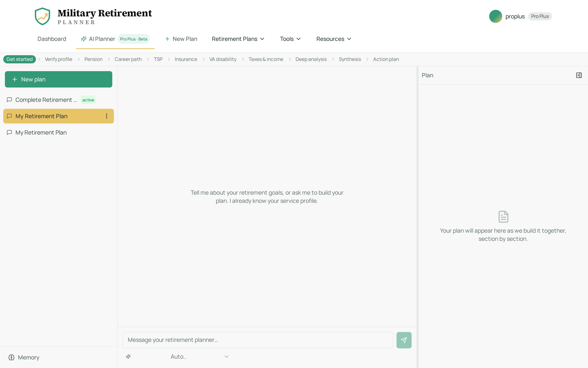Click the Plan panel header title
The height and width of the screenshot is (368, 588).
coord(427,75)
